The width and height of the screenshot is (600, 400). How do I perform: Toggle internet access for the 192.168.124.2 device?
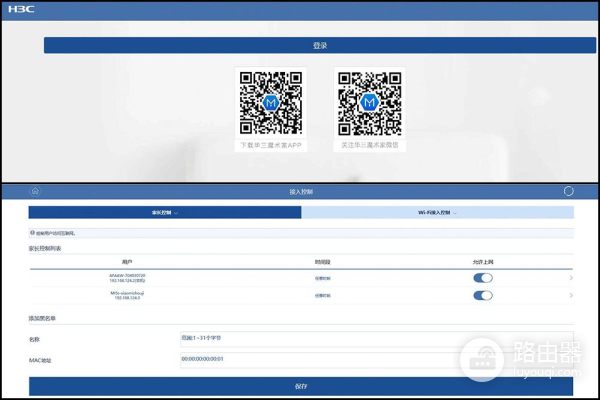click(483, 278)
